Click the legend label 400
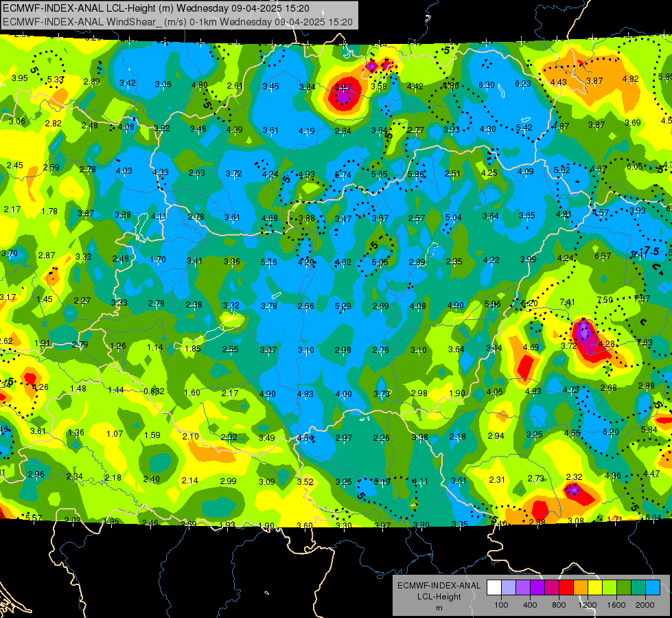Viewport: 672px width, 618px height. [x=530, y=605]
